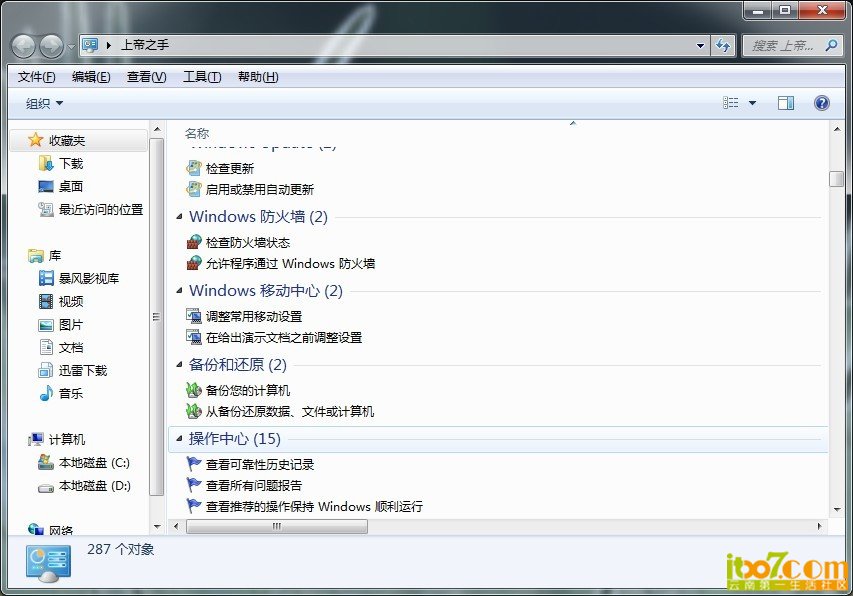Viewport: 853px width, 596px height.
Task: Click the Back navigation arrow button
Action: (23, 46)
